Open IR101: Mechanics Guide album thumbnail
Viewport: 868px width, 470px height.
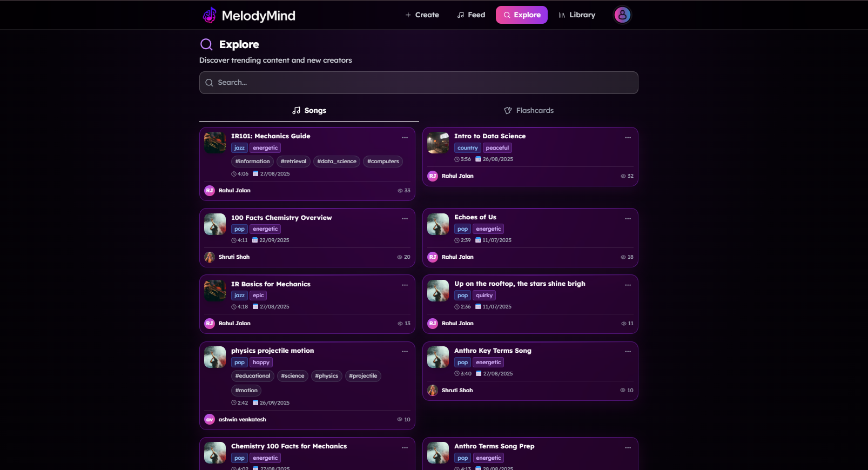coord(215,143)
